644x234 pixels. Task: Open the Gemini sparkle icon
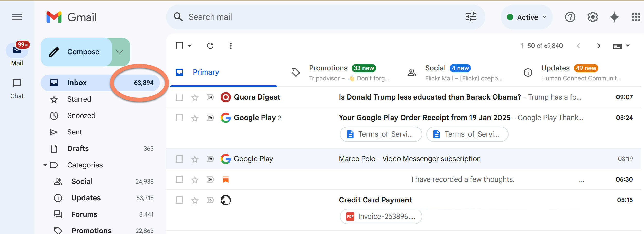(614, 17)
